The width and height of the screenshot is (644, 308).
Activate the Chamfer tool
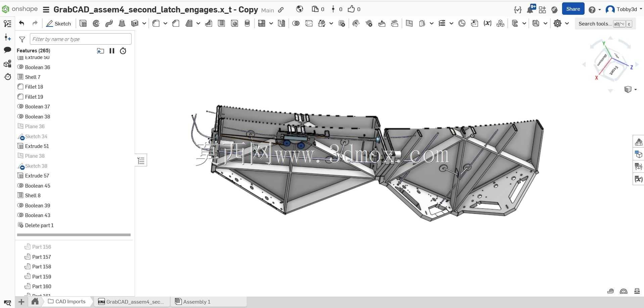[176, 23]
